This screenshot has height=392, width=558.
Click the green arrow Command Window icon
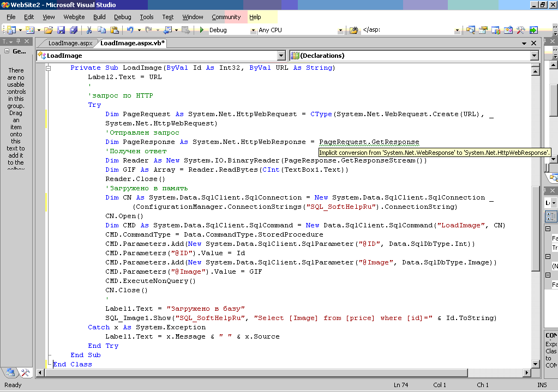tap(533, 30)
